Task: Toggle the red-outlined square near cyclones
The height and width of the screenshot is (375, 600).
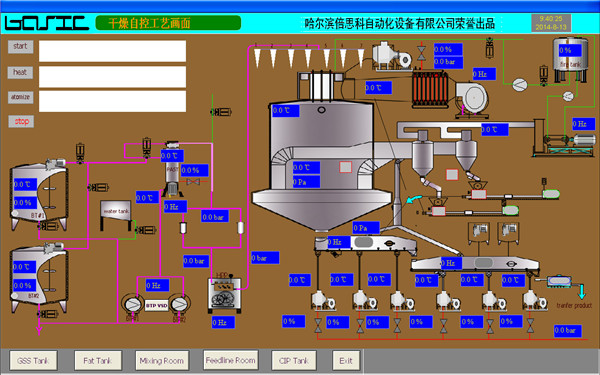Action: tap(452, 174)
